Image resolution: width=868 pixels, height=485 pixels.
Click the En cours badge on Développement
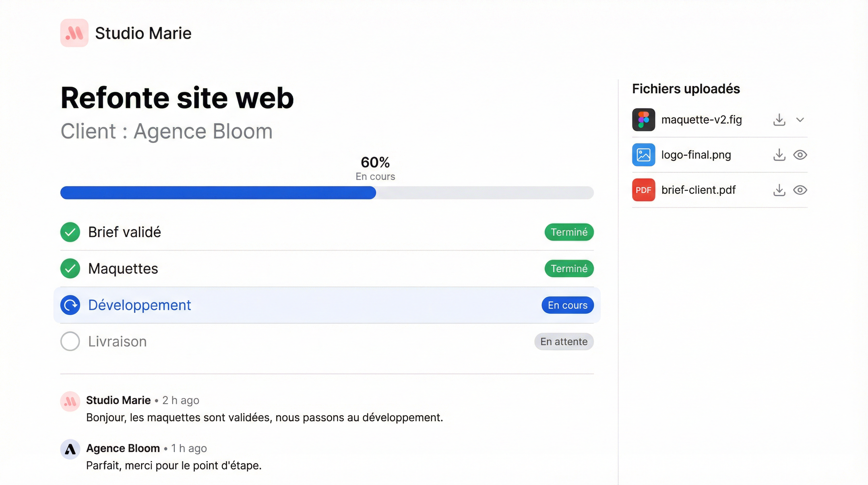click(567, 305)
